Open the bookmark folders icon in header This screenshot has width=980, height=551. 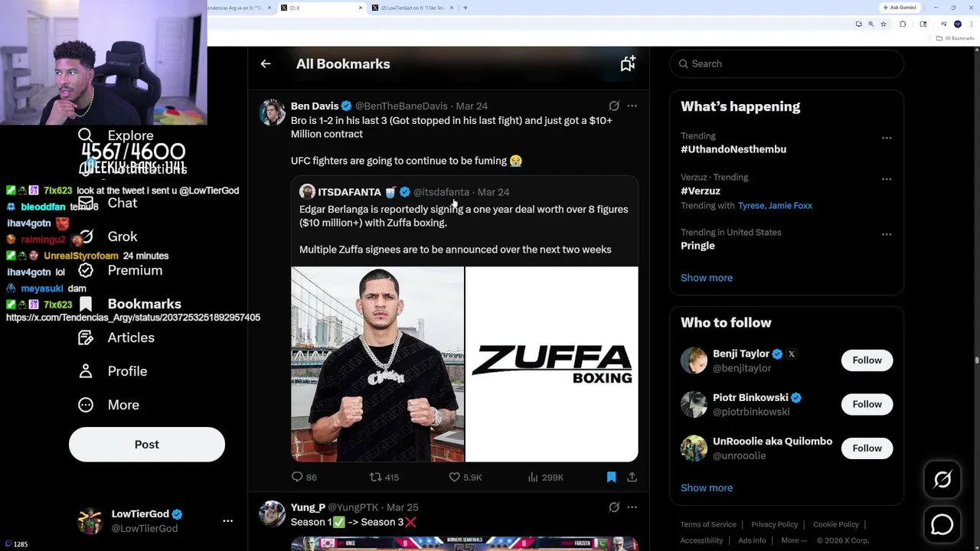point(628,64)
